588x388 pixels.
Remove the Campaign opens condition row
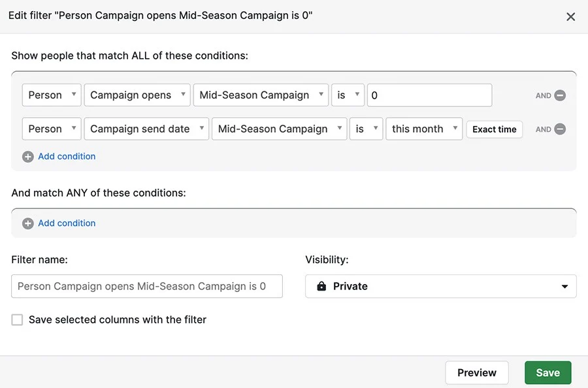560,95
